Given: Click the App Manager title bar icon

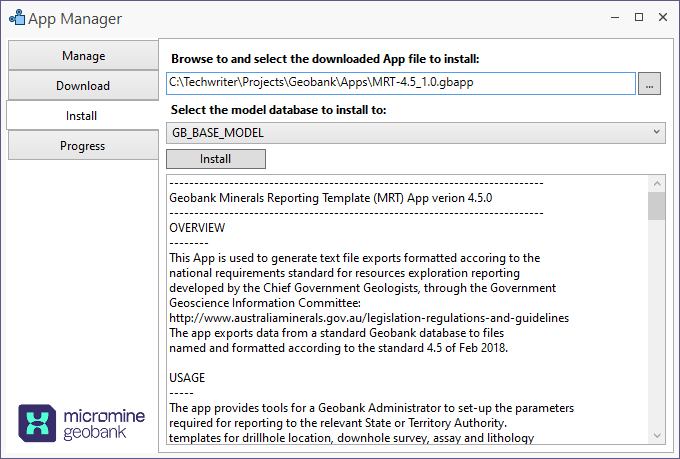Looking at the screenshot, I should (x=17, y=19).
